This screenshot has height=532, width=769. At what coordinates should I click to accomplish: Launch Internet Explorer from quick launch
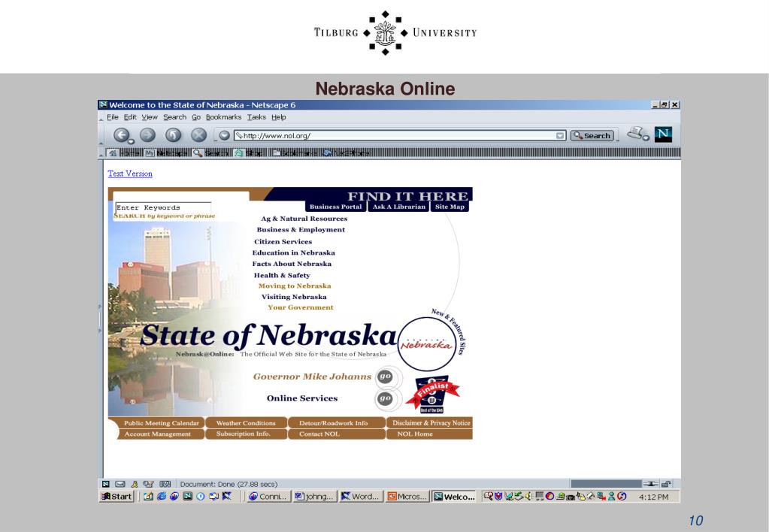tap(162, 496)
